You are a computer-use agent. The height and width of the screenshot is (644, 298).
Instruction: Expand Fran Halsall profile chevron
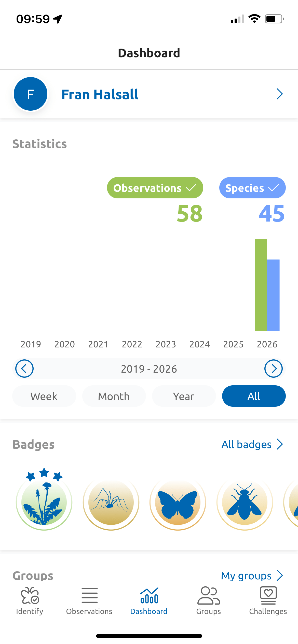coord(280,94)
